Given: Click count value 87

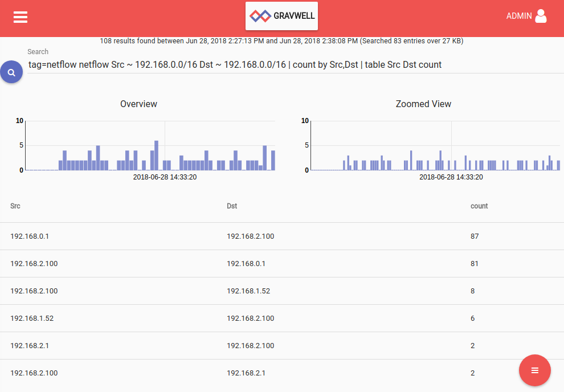Looking at the screenshot, I should 475,236.
